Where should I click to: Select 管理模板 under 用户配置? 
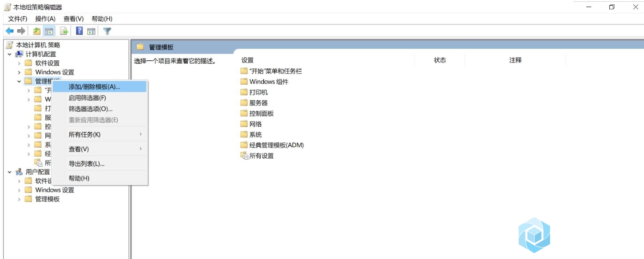[x=48, y=199]
